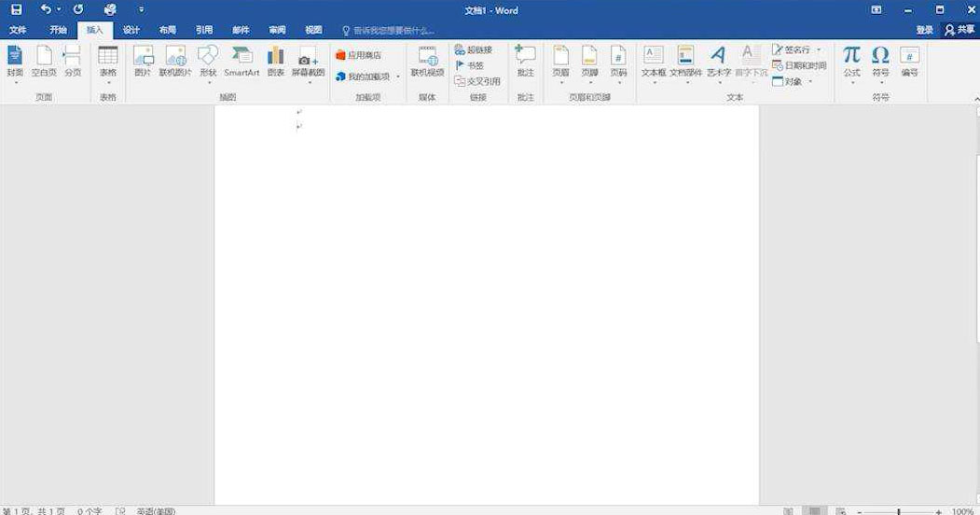The height and width of the screenshot is (515, 980).
Task: Expand the Object (对象) dropdown arrow
Action: (x=810, y=81)
